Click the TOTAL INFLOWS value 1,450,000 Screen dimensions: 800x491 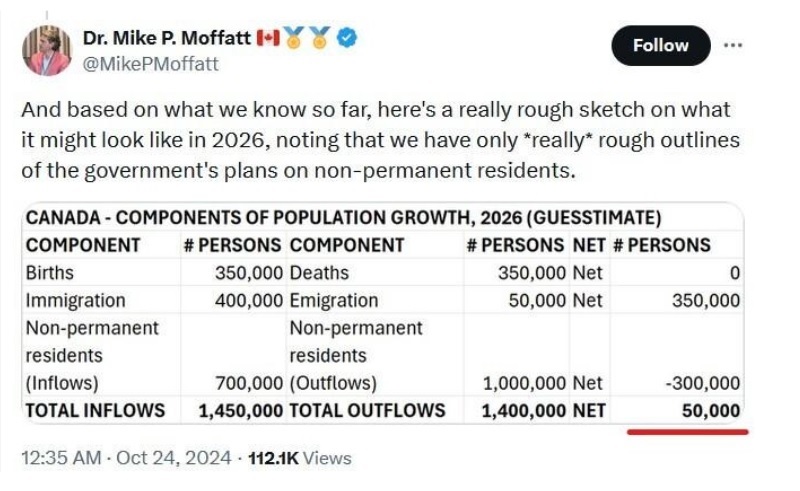tap(240, 411)
